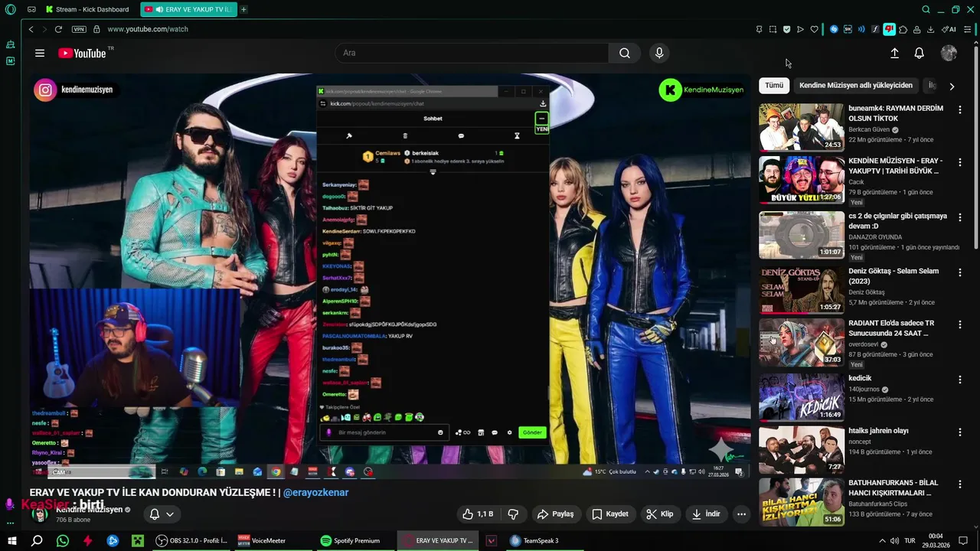980x551 pixels.
Task: Click the site info lock icon
Action: point(96,29)
